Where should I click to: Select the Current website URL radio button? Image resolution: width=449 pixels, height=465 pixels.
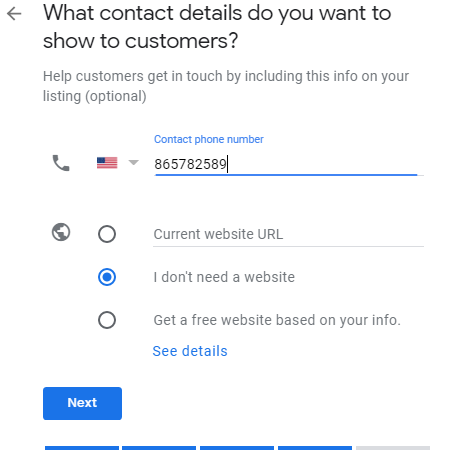[x=107, y=234]
